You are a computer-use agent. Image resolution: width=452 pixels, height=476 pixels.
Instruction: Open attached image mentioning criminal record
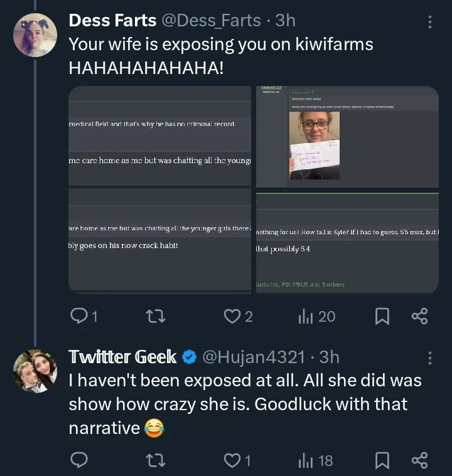coord(160,135)
